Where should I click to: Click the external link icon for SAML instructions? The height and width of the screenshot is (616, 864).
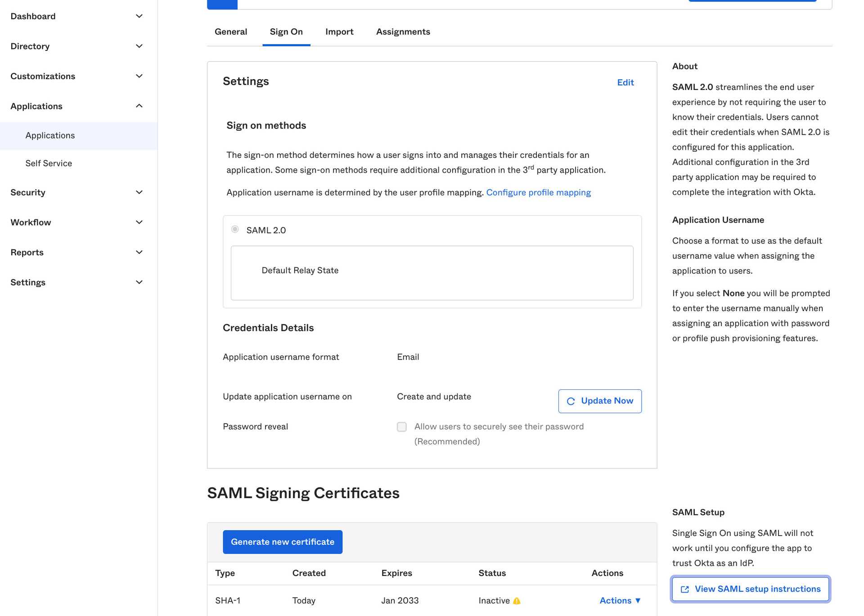(684, 589)
